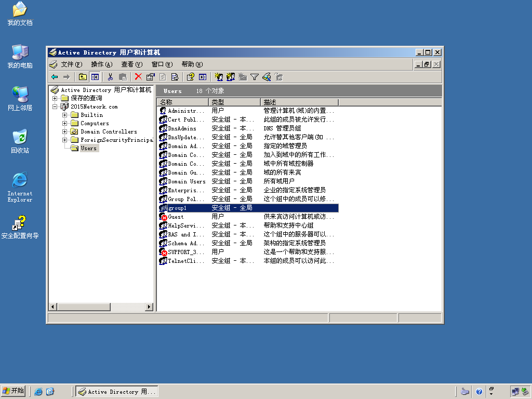The width and height of the screenshot is (532, 399).
Task: Expand the ForeignSecurityPrincipals node
Action: point(64,140)
